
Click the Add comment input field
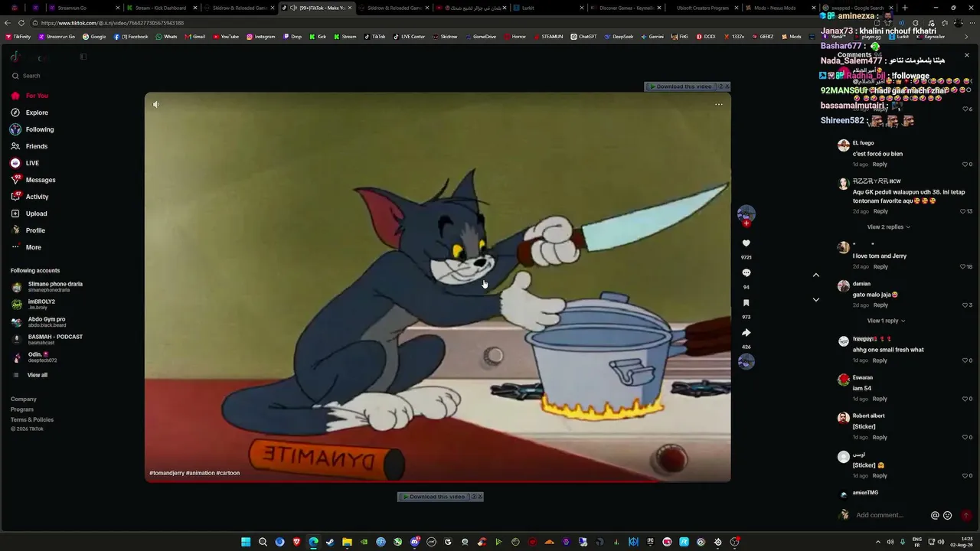(x=888, y=515)
